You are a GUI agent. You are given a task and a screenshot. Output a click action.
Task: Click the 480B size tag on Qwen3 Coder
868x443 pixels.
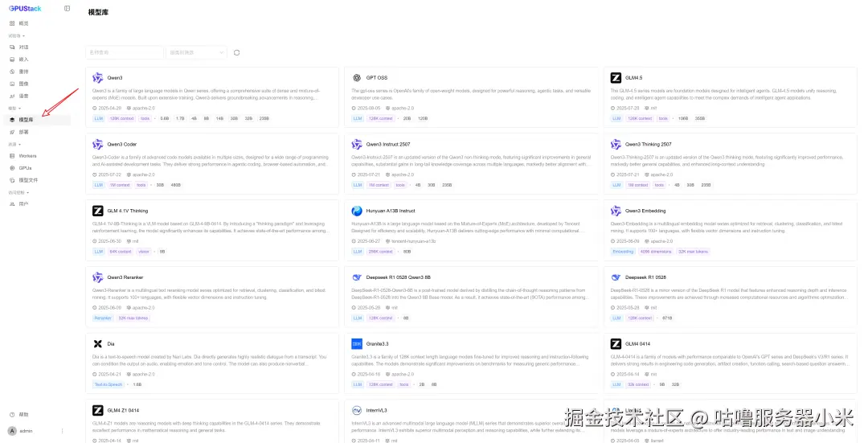point(175,185)
